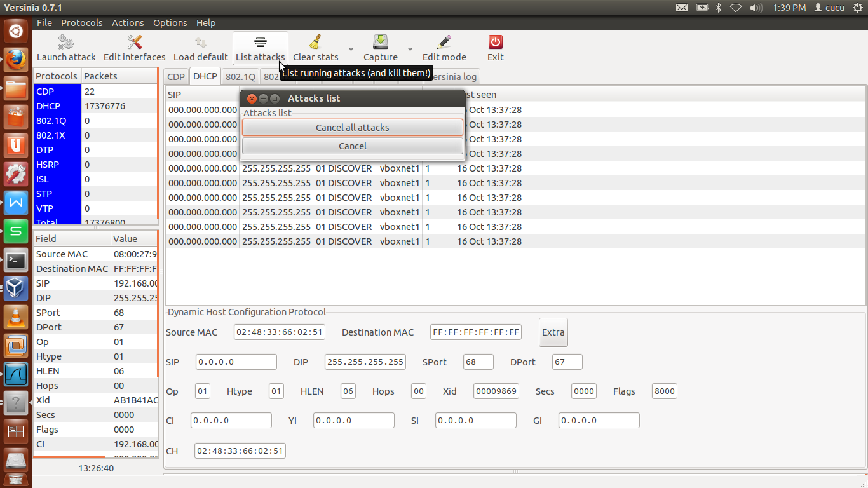868x488 pixels.
Task: Select the VTP row in the Protocols list
Action: pos(95,208)
